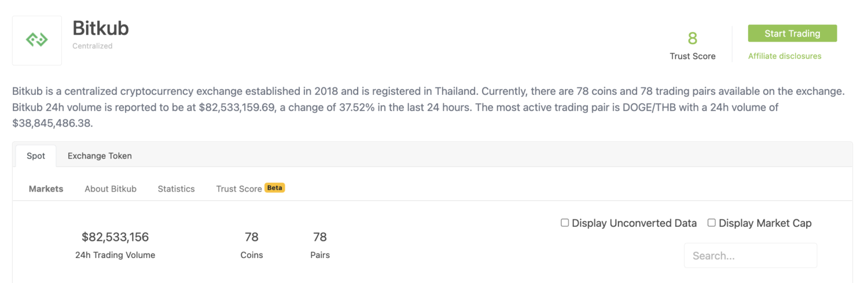
Task: Click the Bitkub exchange logo
Action: coord(37,40)
